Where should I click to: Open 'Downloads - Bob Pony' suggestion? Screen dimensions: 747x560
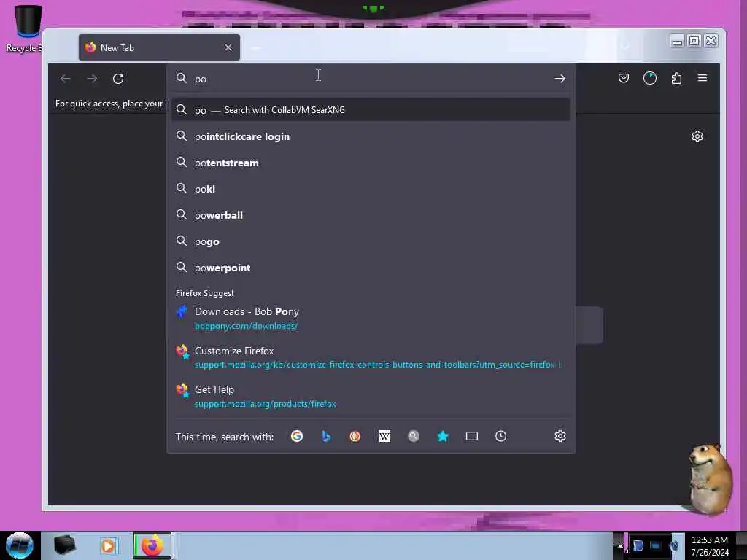pyautogui.click(x=371, y=318)
